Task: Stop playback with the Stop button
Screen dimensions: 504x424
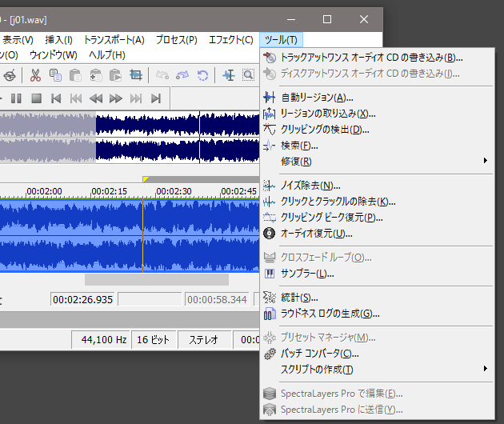Action: pyautogui.click(x=36, y=98)
